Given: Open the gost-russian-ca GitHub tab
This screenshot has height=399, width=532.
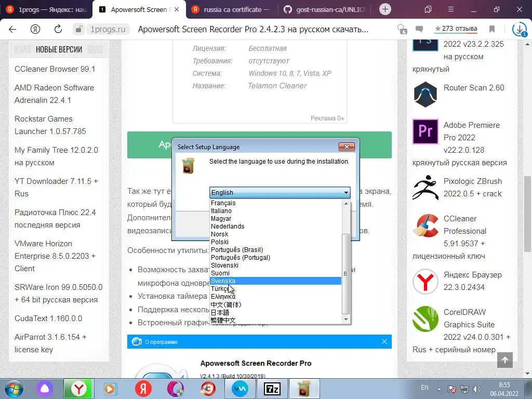Looking at the screenshot, I should tap(325, 9).
